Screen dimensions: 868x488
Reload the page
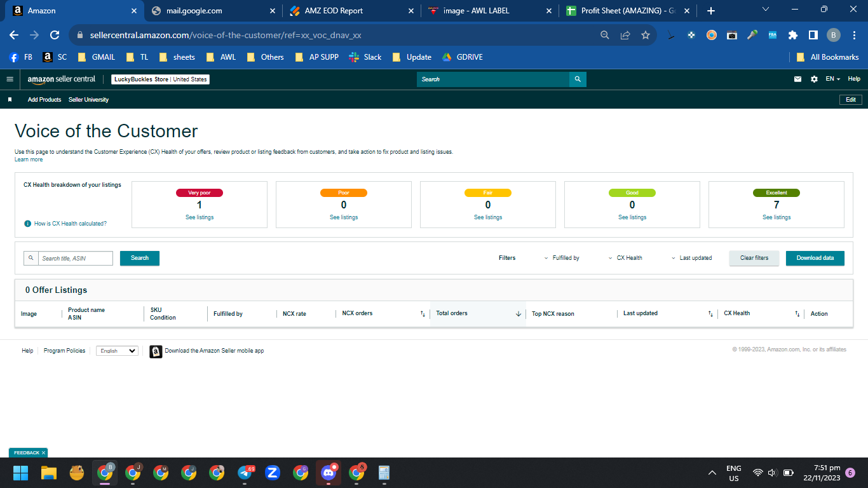pos(55,36)
